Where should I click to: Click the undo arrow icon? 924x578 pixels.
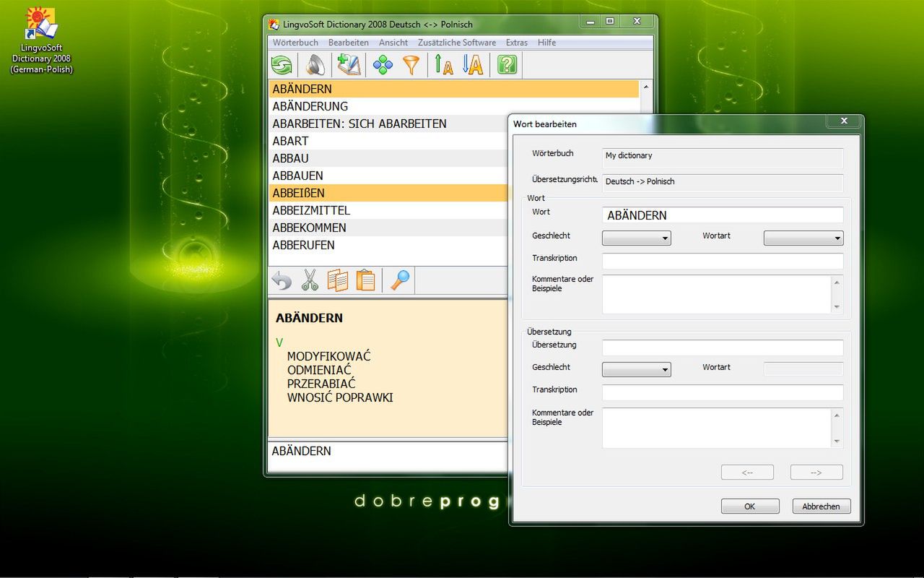[282, 280]
